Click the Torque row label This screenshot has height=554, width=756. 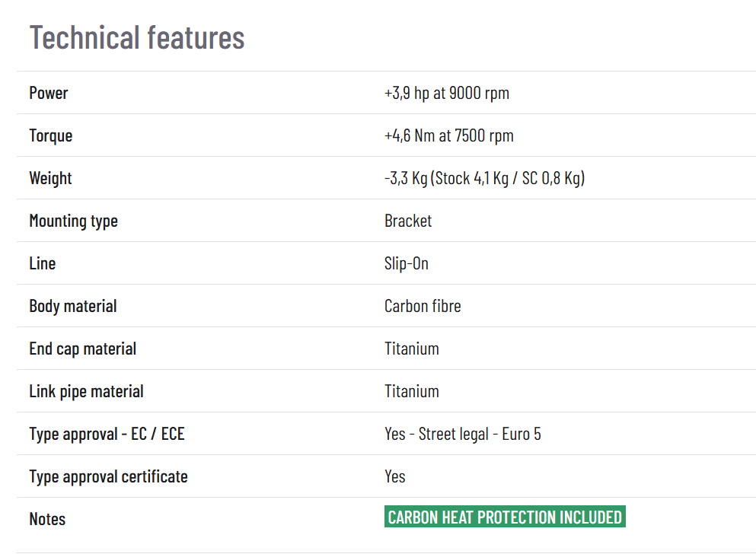pyautogui.click(x=51, y=135)
